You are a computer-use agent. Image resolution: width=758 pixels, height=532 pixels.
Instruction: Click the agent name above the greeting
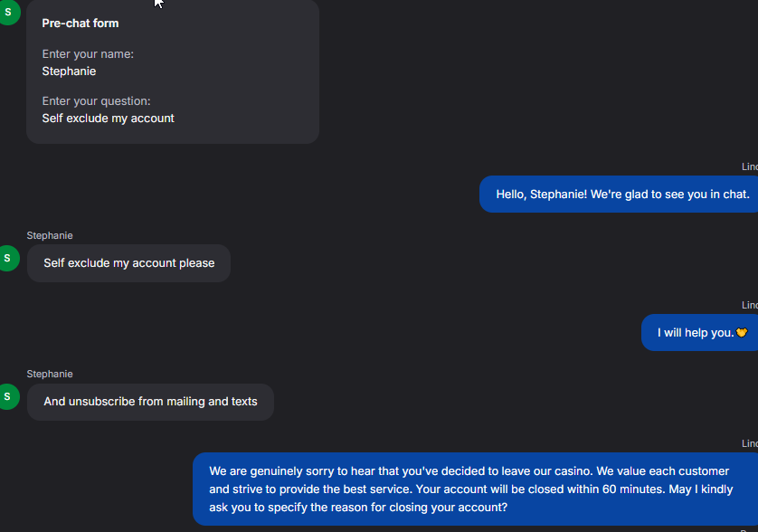[749, 166]
